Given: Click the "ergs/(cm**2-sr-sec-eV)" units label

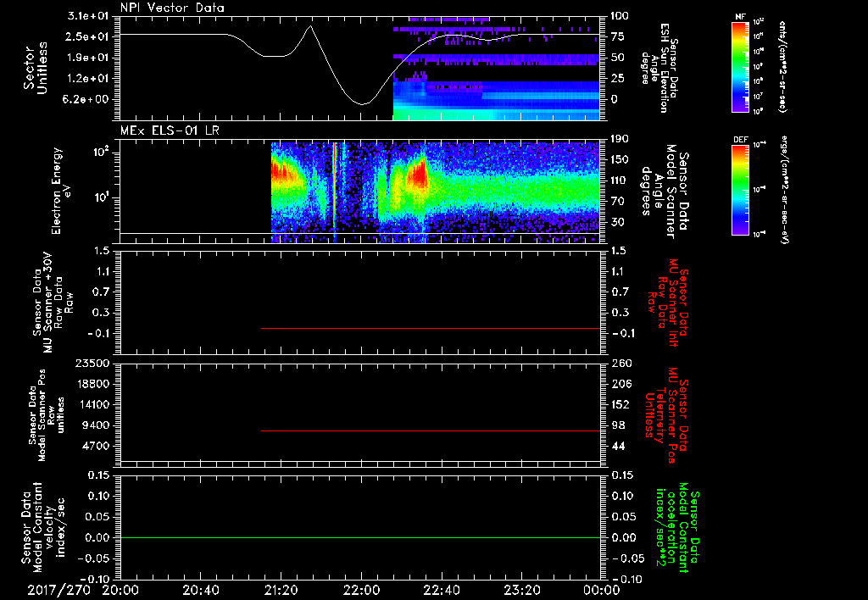Looking at the screenshot, I should click(785, 190).
